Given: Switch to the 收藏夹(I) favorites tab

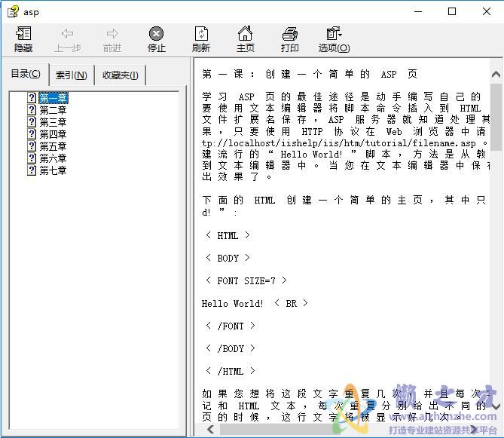Looking at the screenshot, I should [121, 75].
